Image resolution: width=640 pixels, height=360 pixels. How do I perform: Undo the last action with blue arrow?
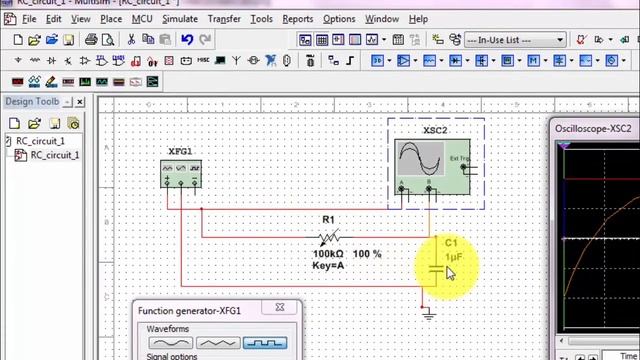coord(187,40)
